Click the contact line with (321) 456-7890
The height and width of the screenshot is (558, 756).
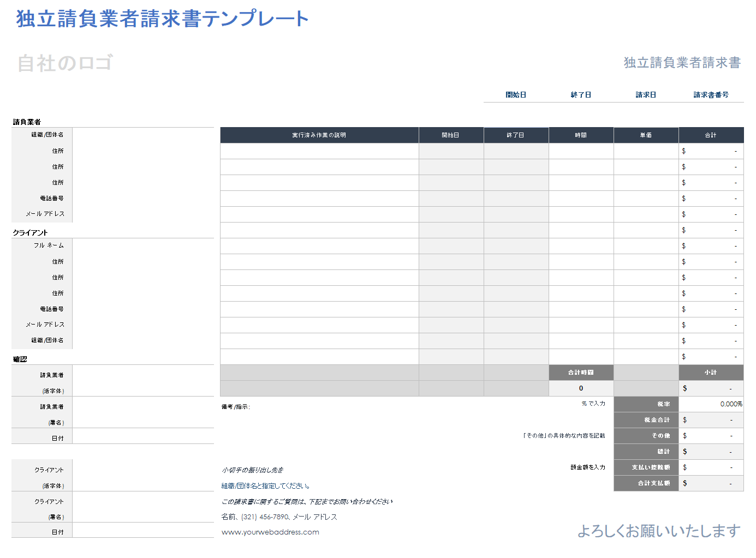pyautogui.click(x=279, y=517)
